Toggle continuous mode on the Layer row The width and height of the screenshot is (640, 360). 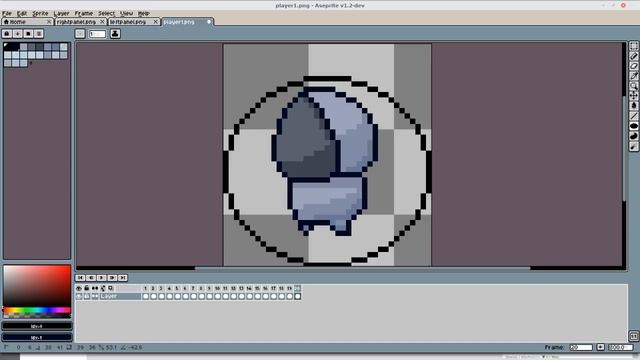[x=95, y=296]
